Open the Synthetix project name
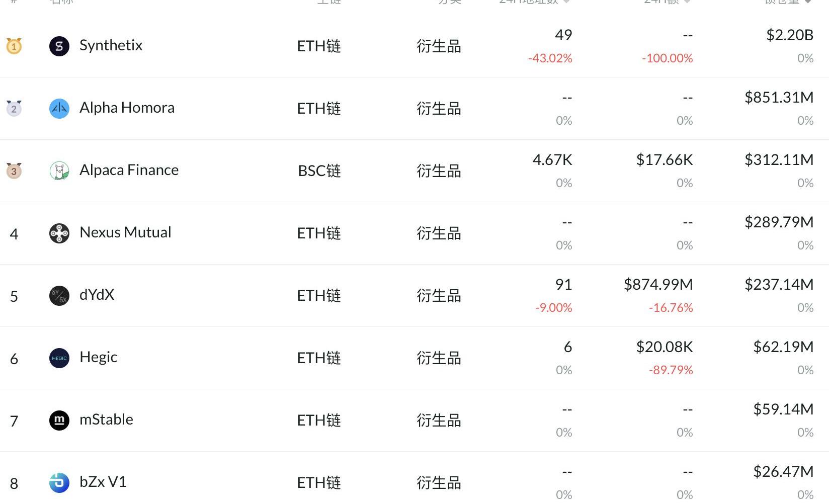Viewport: 829px width, 504px height. (111, 45)
